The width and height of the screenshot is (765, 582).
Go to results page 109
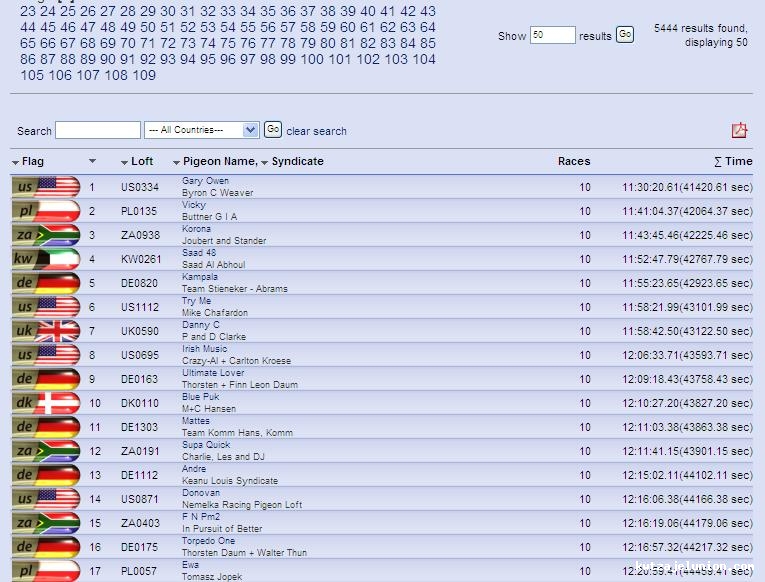[144, 75]
